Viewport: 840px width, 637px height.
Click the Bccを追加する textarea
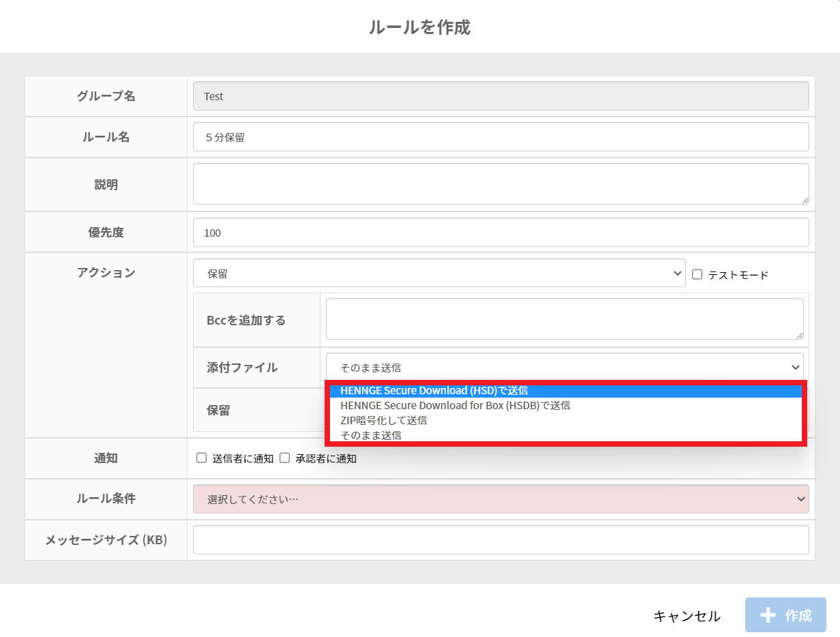pyautogui.click(x=565, y=318)
